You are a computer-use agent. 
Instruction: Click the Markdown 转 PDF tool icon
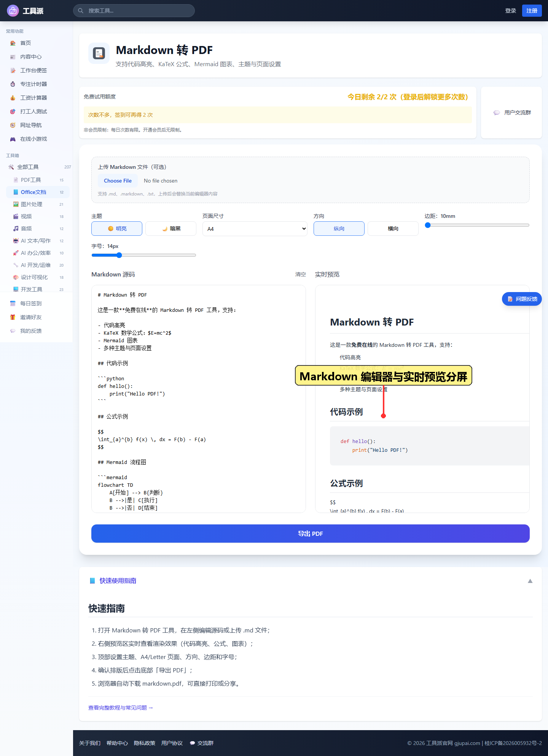click(x=99, y=53)
